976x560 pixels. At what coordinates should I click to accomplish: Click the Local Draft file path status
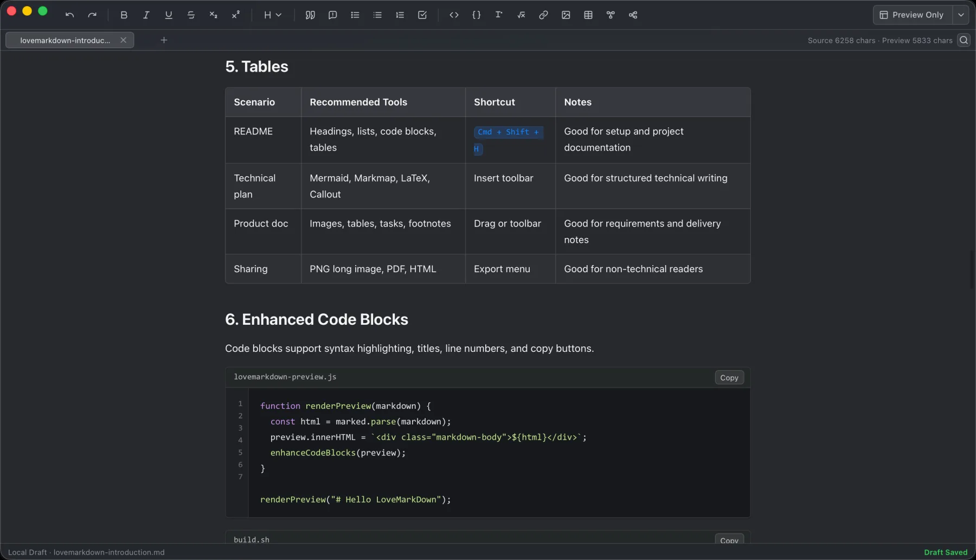(x=86, y=552)
